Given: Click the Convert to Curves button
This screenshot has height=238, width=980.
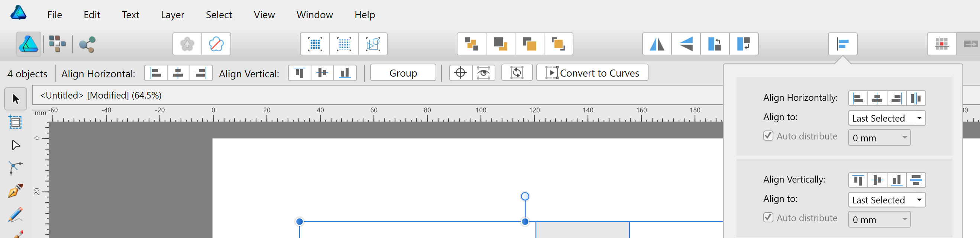Looking at the screenshot, I should (592, 73).
